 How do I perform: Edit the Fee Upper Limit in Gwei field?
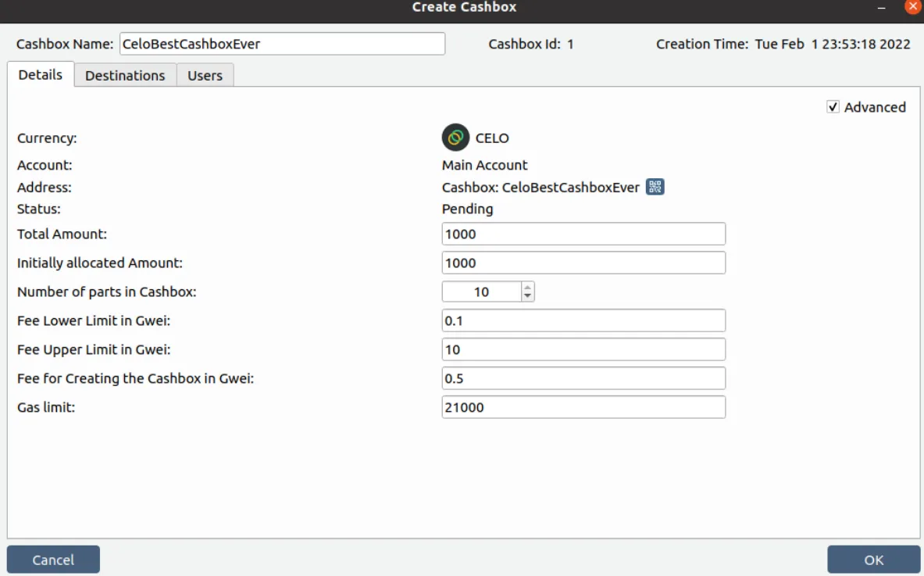tap(583, 349)
